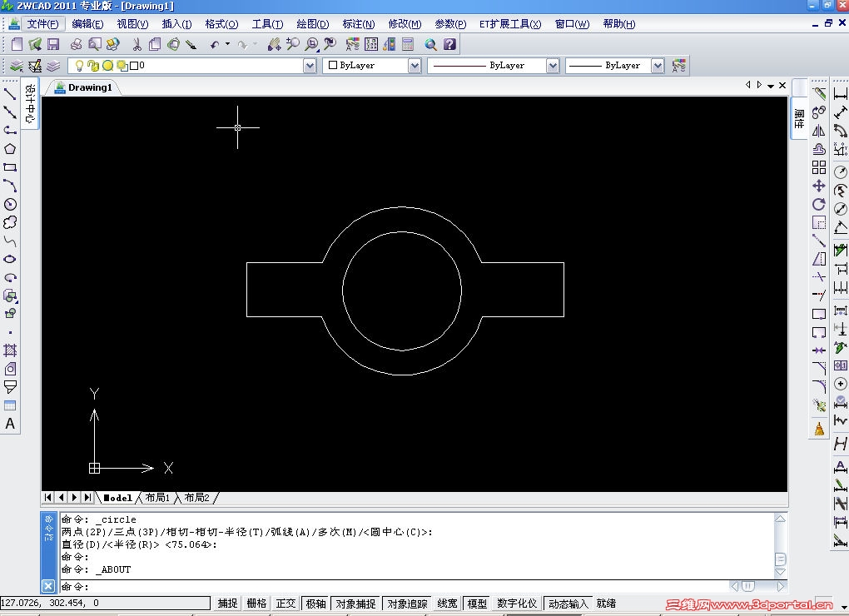Open the 标注(N) menu
This screenshot has width=849, height=616.
tap(359, 24)
